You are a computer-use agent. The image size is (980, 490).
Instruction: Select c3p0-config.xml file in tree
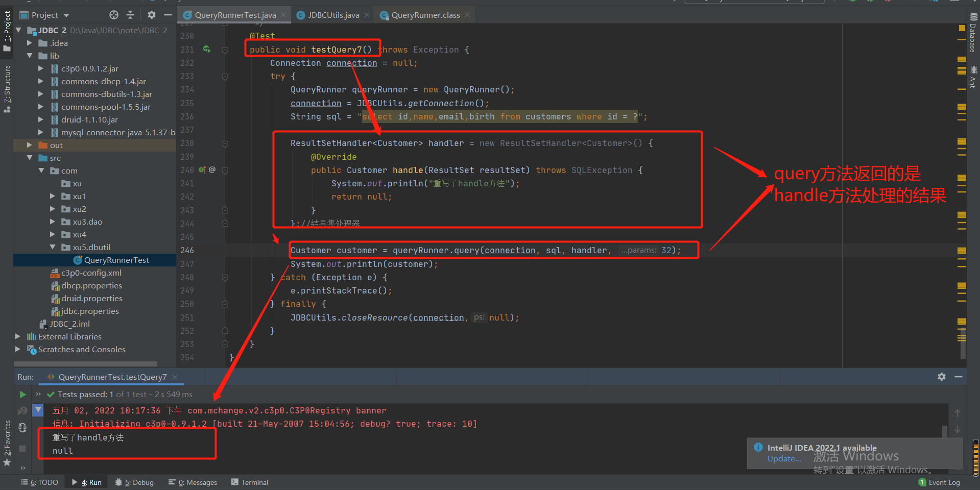coord(91,273)
